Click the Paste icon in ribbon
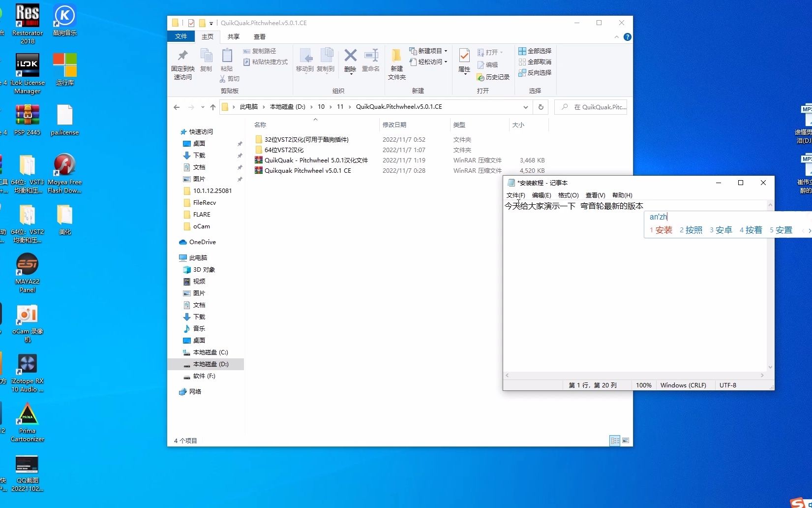Viewport: 812px width, 508px height. [227, 60]
